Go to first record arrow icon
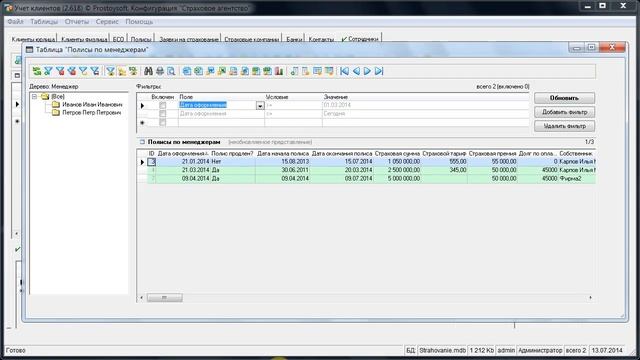Image resolution: width=640 pixels, height=360 pixels. pyautogui.click(x=344, y=71)
